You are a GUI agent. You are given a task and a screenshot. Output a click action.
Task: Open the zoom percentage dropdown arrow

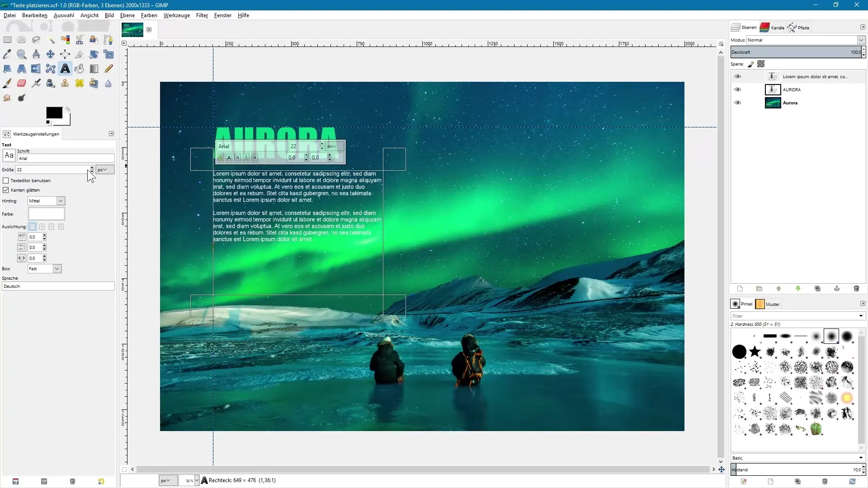click(197, 480)
